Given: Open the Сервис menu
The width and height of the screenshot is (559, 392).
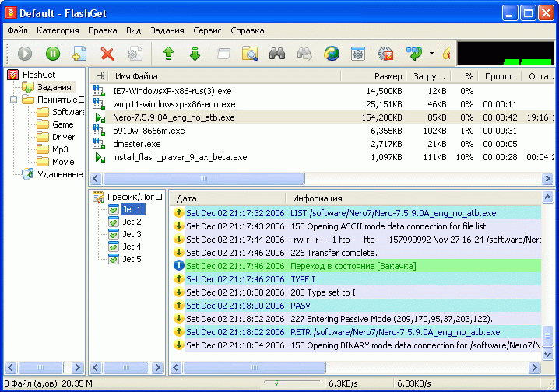Looking at the screenshot, I should [207, 30].
